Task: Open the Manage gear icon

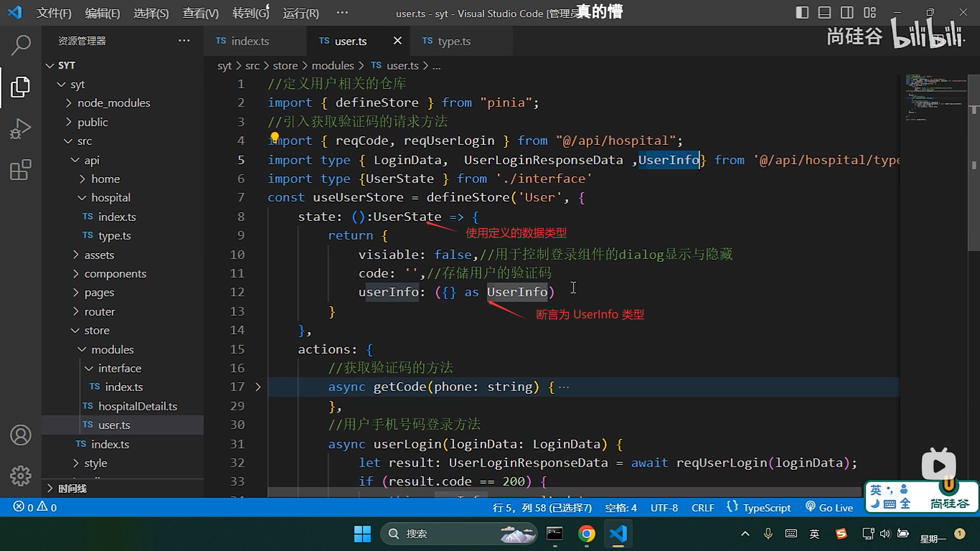Action: (x=20, y=476)
